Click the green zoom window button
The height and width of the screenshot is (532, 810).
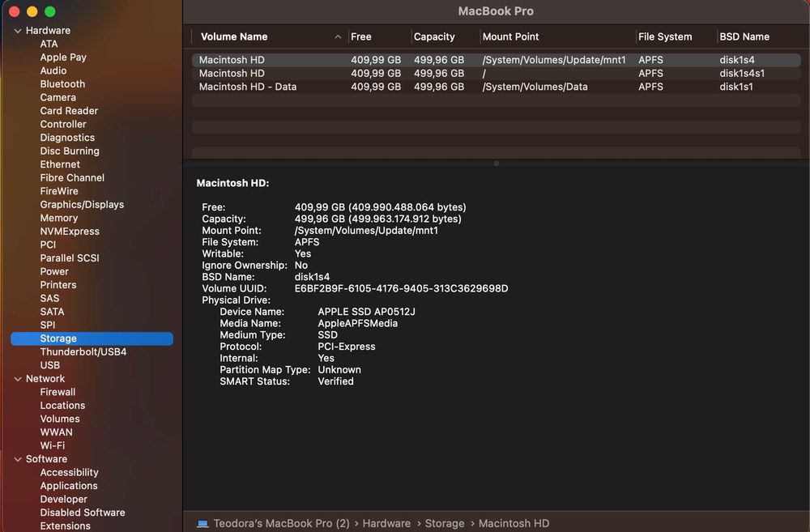pyautogui.click(x=50, y=11)
